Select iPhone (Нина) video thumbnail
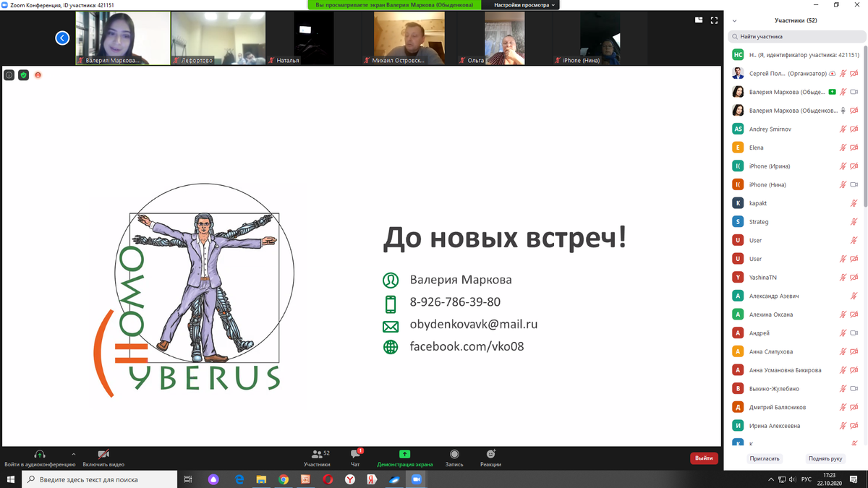This screenshot has height=488, width=868. click(x=600, y=38)
